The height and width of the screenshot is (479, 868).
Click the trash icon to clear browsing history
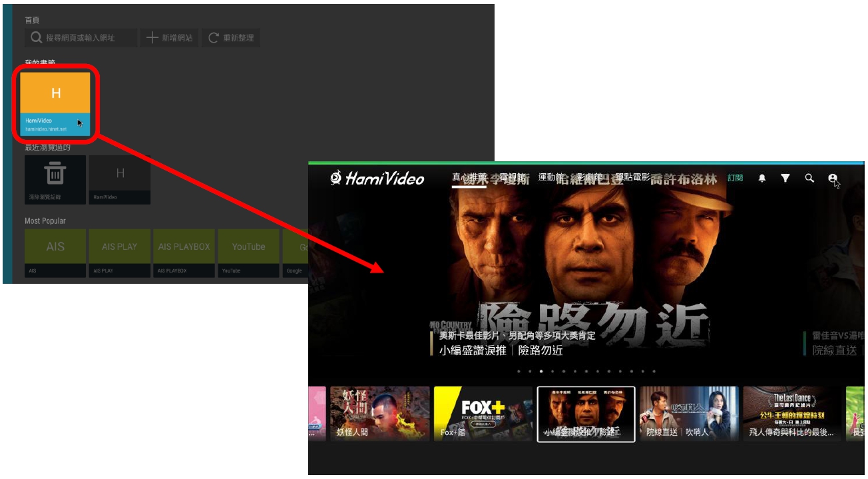[x=55, y=174]
